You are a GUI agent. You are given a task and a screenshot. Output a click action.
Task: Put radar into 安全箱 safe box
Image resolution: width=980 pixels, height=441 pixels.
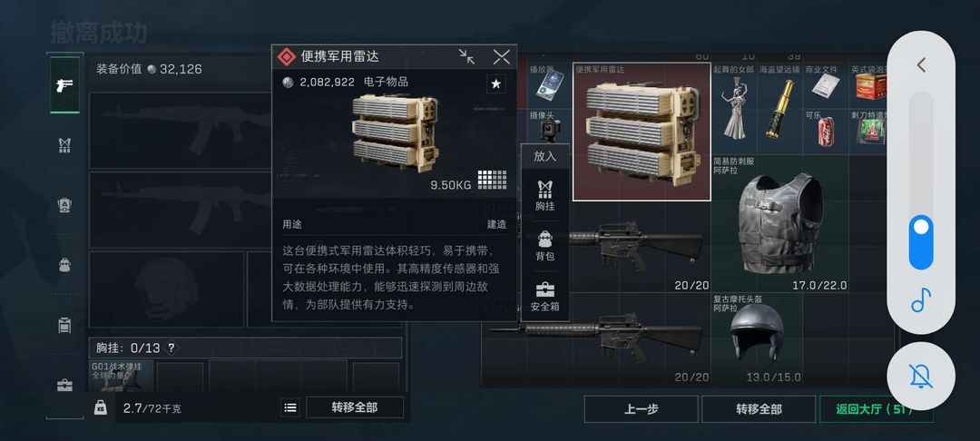pos(545,297)
